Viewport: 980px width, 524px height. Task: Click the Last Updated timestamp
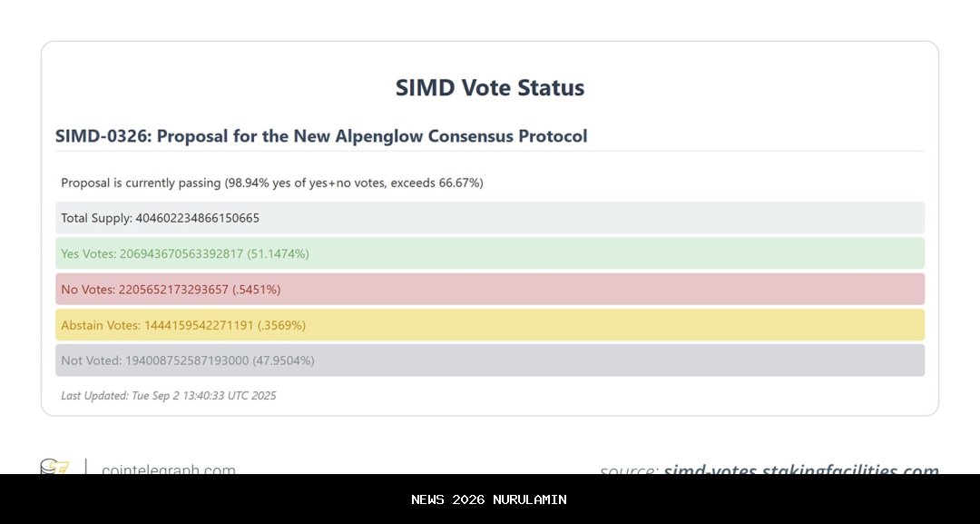(169, 396)
